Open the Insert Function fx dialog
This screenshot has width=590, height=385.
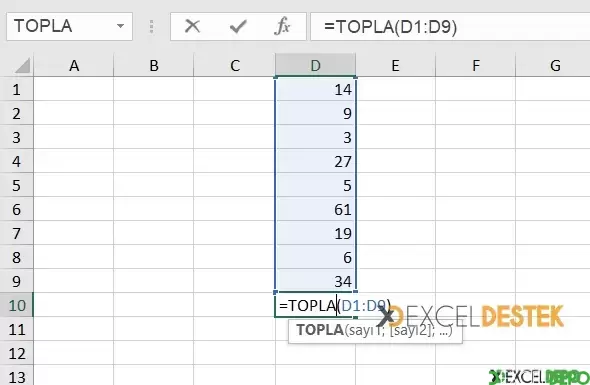(283, 26)
